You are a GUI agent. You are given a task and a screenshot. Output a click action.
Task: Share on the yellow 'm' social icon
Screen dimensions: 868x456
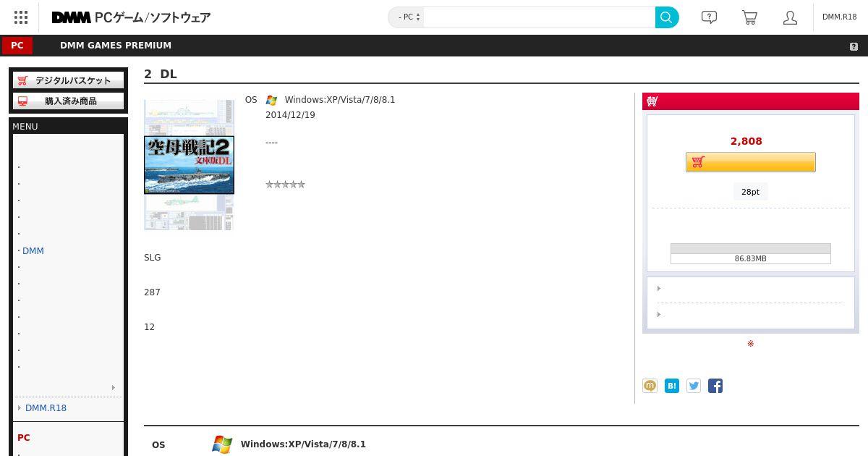[x=650, y=386]
